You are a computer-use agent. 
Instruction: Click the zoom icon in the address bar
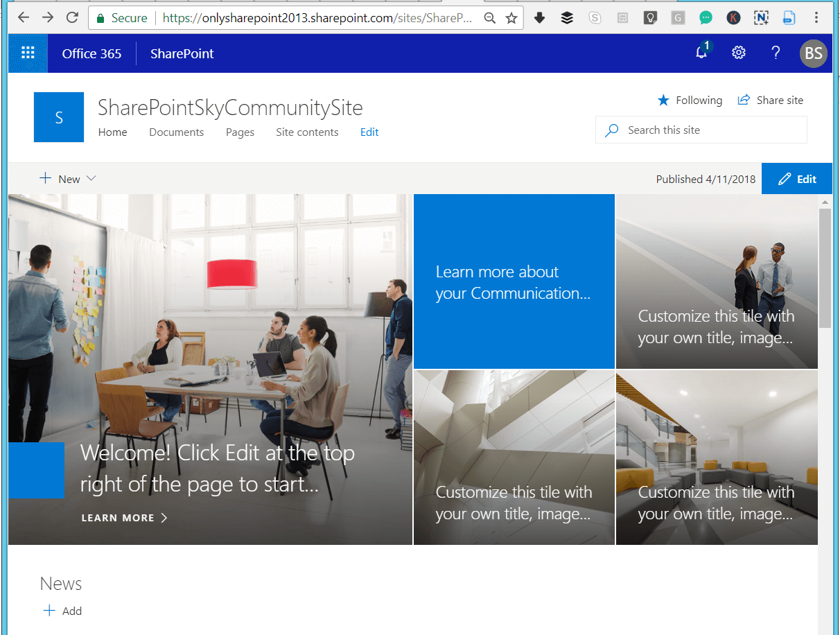click(x=490, y=17)
